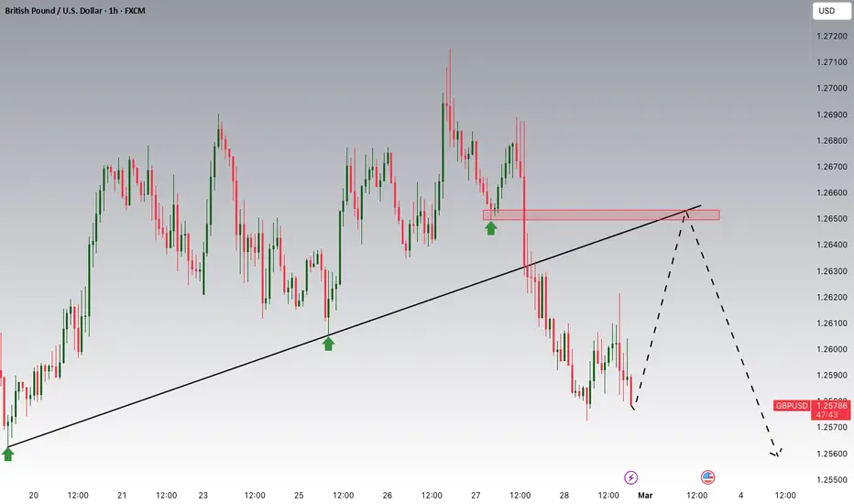Open the USD currency selector
This screenshot has width=854, height=504.
click(831, 11)
